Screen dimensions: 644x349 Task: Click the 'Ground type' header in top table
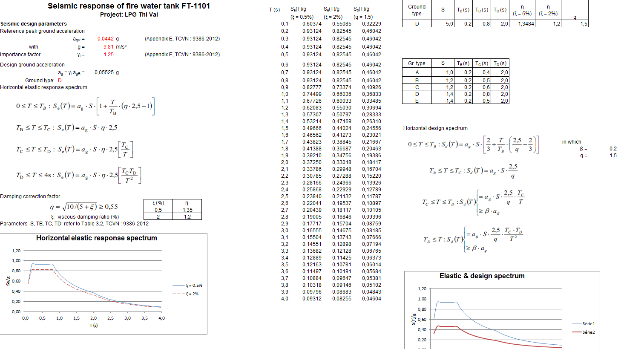point(417,10)
